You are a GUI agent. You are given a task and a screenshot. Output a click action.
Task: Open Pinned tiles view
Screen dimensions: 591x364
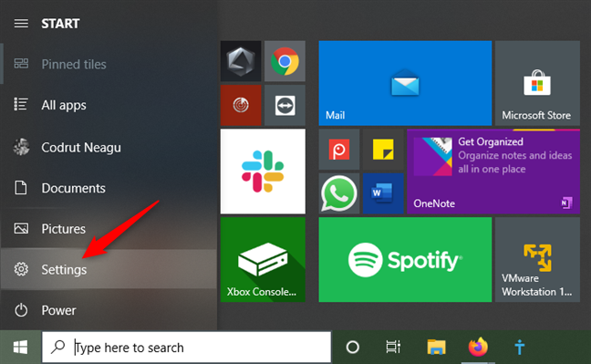coord(109,64)
